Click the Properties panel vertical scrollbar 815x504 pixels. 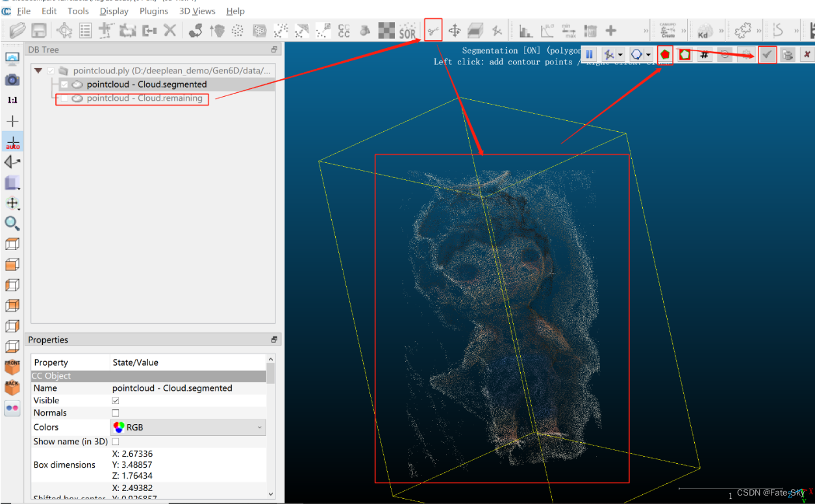click(270, 425)
